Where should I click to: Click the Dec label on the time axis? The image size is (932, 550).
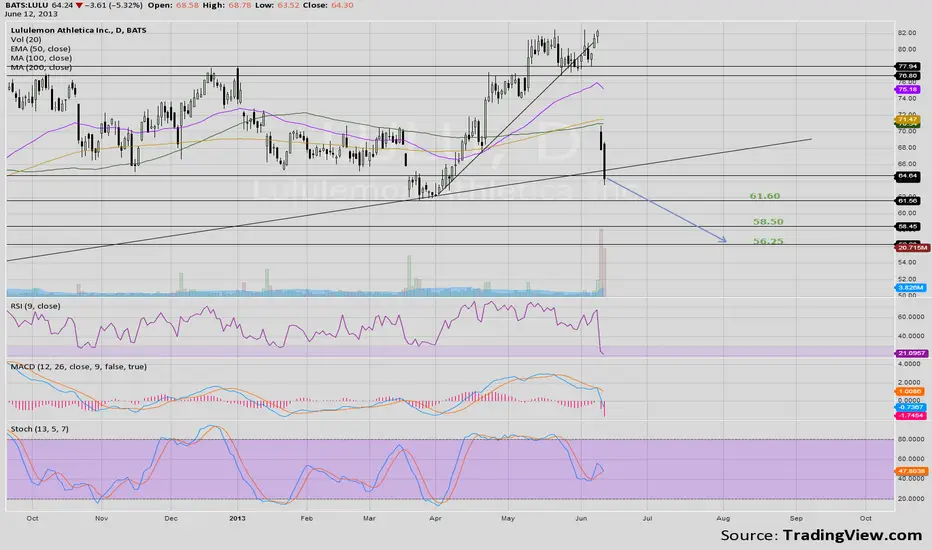pyautogui.click(x=171, y=518)
